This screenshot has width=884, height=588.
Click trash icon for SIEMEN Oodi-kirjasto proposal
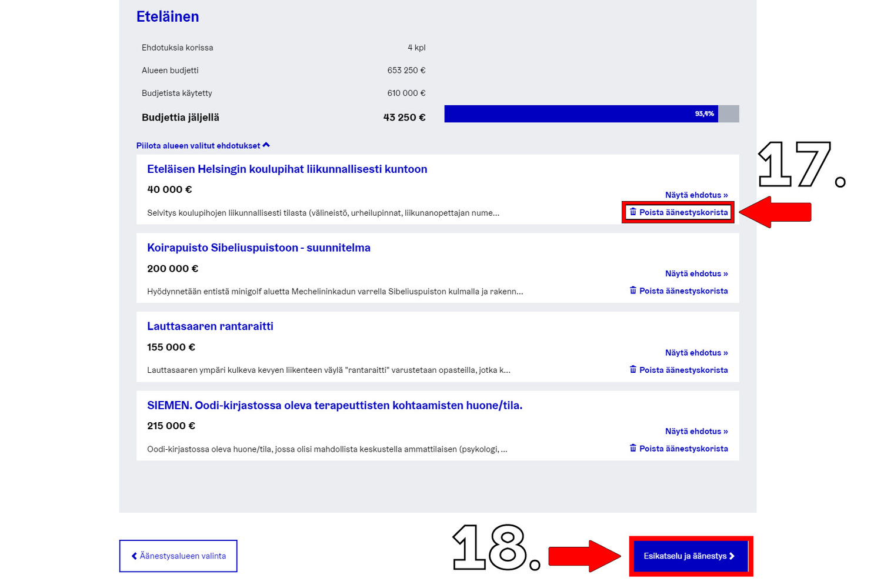tap(633, 448)
